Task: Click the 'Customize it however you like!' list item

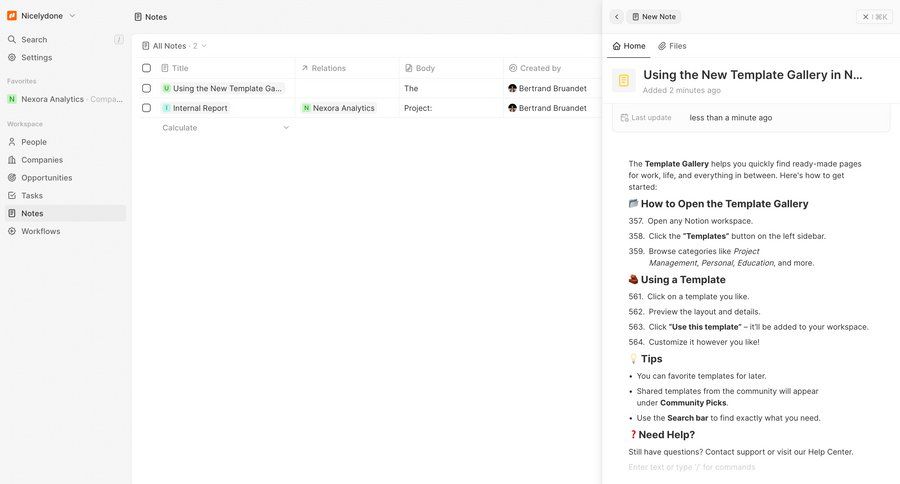Action: click(x=704, y=342)
